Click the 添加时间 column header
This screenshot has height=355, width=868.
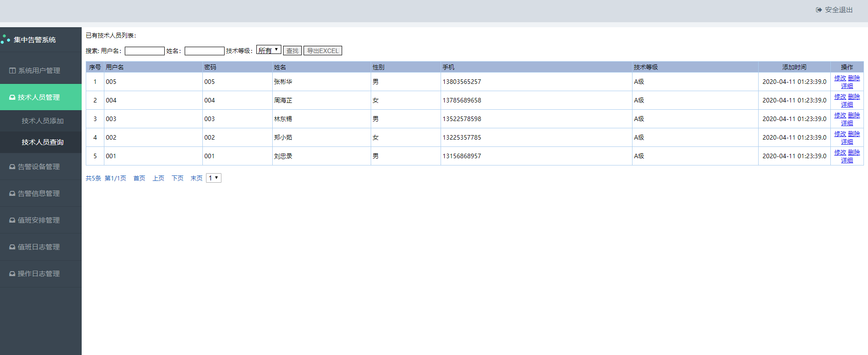tap(794, 67)
